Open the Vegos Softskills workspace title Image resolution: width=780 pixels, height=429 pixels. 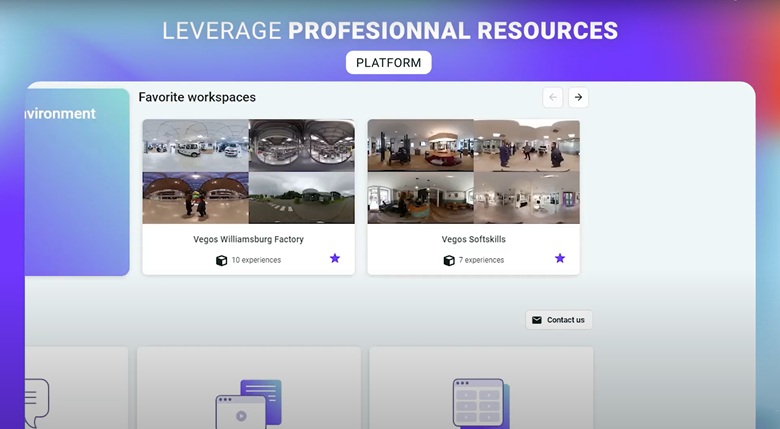pos(473,239)
